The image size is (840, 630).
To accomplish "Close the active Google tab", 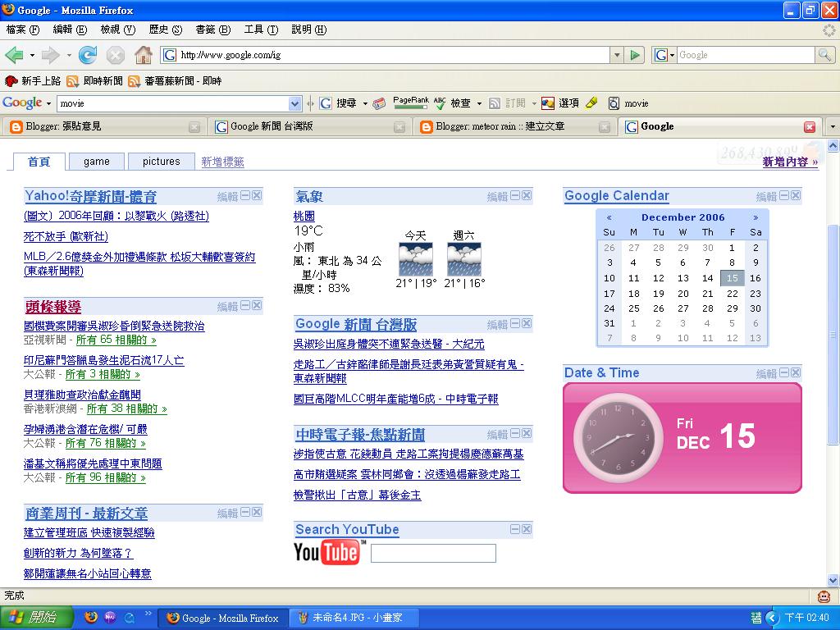I will (810, 127).
